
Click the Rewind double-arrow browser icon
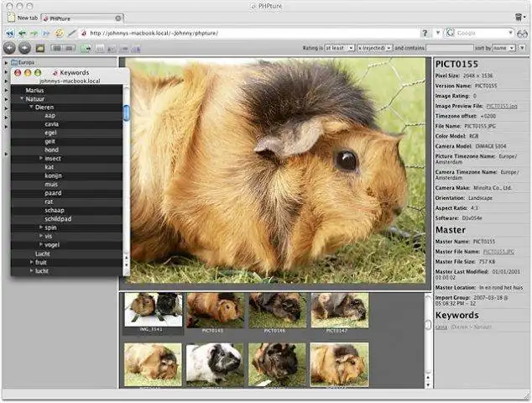(10, 34)
